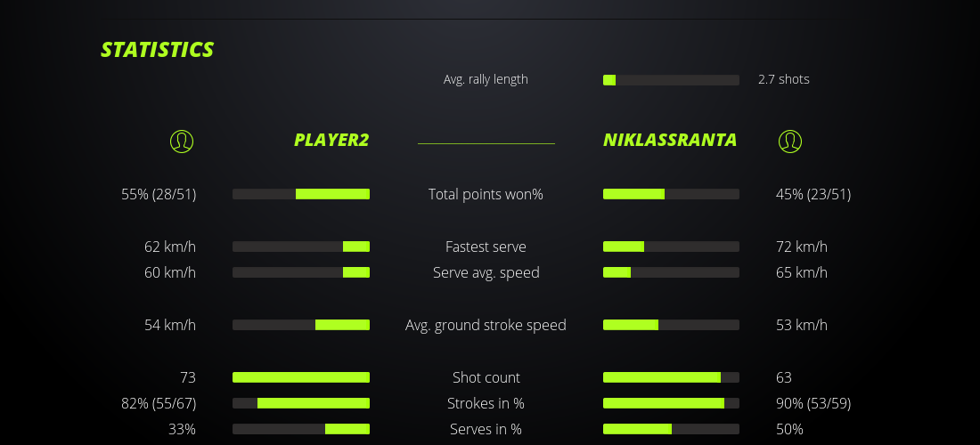Click the Shot count label
Screen dimensions: 980x445
coord(486,377)
